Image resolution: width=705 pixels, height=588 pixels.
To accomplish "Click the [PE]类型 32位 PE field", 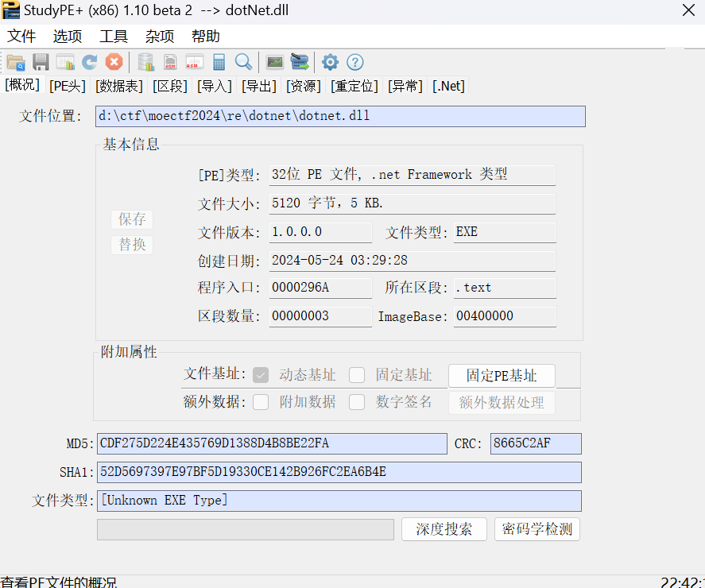I will tap(413, 175).
